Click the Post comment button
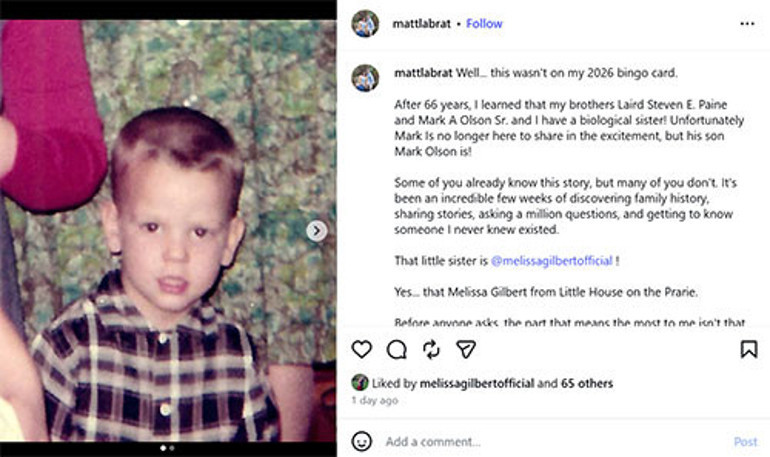This screenshot has height=457, width=770. (745, 442)
